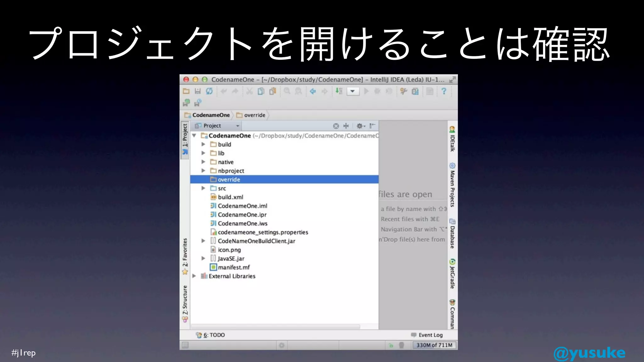Screen dimensions: 644x362
Task: Click the Cut scissors icon
Action: pos(249,91)
